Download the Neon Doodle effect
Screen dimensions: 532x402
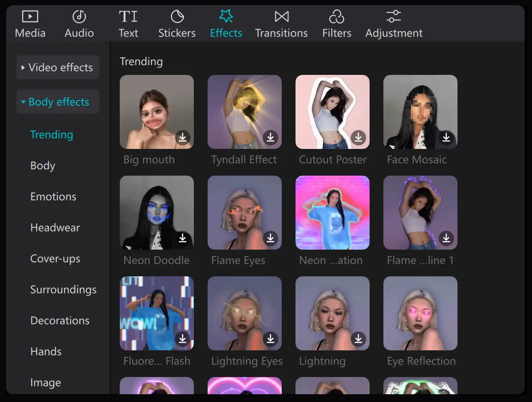[x=183, y=238]
